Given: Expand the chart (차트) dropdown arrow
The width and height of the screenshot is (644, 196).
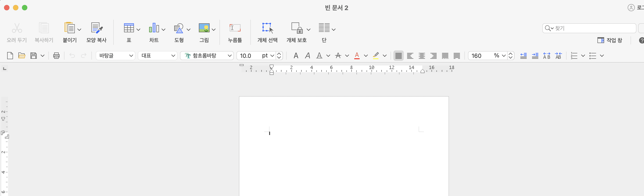Looking at the screenshot, I should (x=163, y=30).
